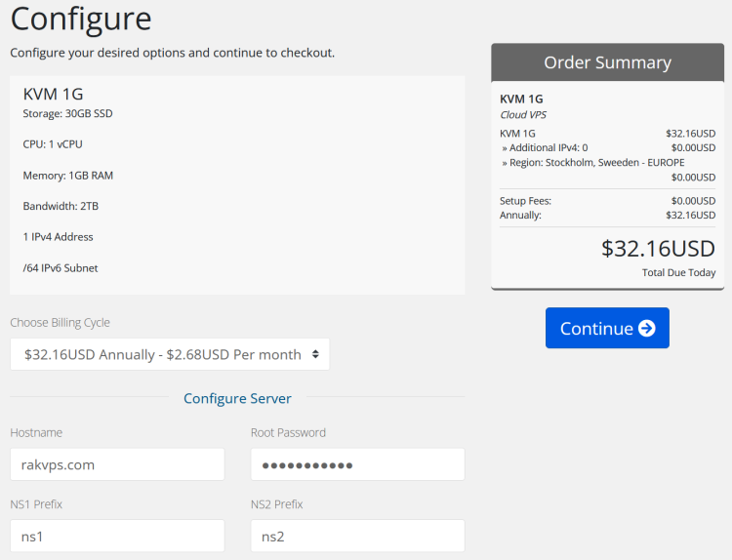
Task: Click the Configure Server section heading
Action: tap(237, 398)
